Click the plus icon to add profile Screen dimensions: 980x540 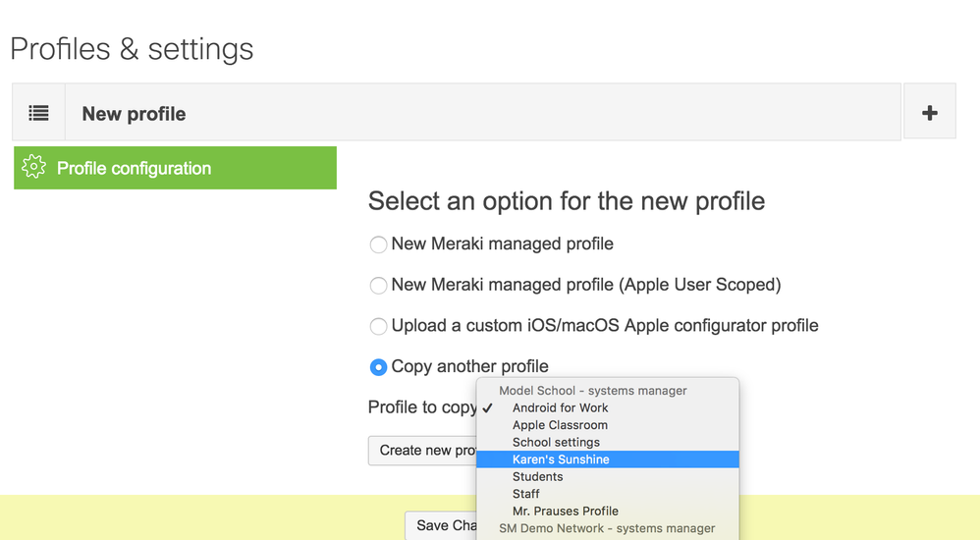929,113
